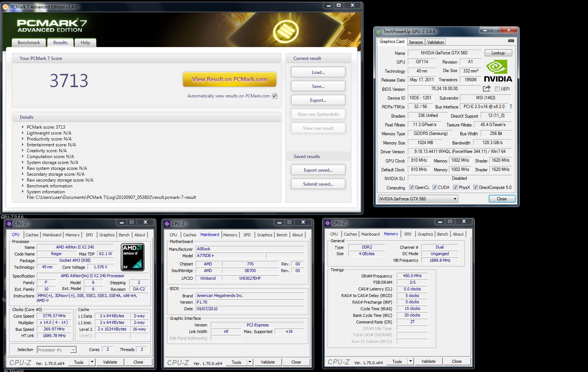Click the Load... button
Image resolution: width=588 pixels, height=372 pixels.
[318, 72]
